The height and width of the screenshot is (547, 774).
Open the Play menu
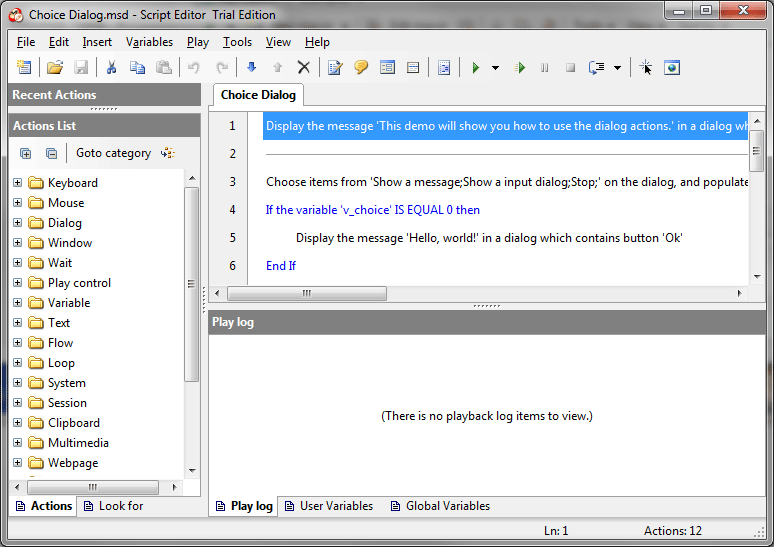point(198,42)
